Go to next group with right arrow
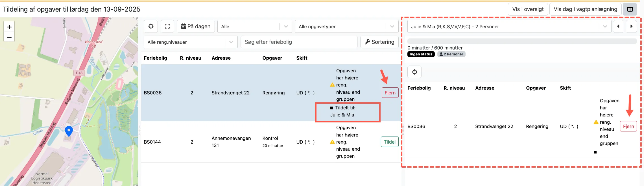The width and height of the screenshot is (644, 186). (x=631, y=26)
